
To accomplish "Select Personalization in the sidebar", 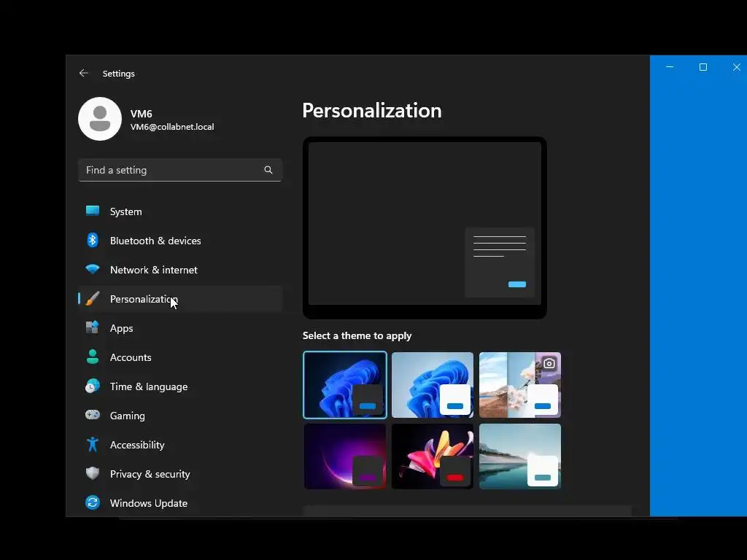I will click(x=180, y=299).
